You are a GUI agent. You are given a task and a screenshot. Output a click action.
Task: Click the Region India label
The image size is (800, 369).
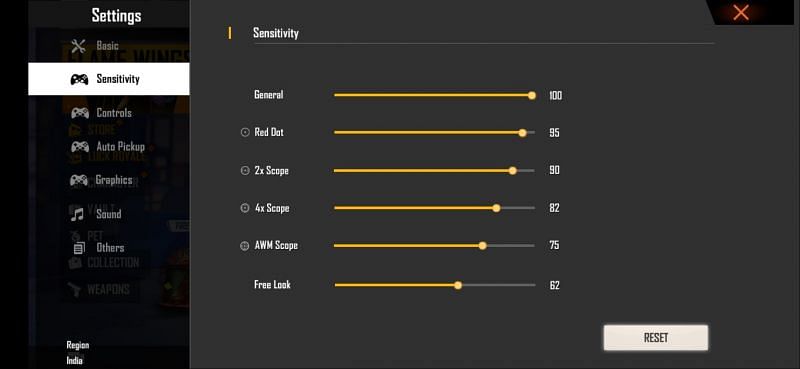pos(78,353)
